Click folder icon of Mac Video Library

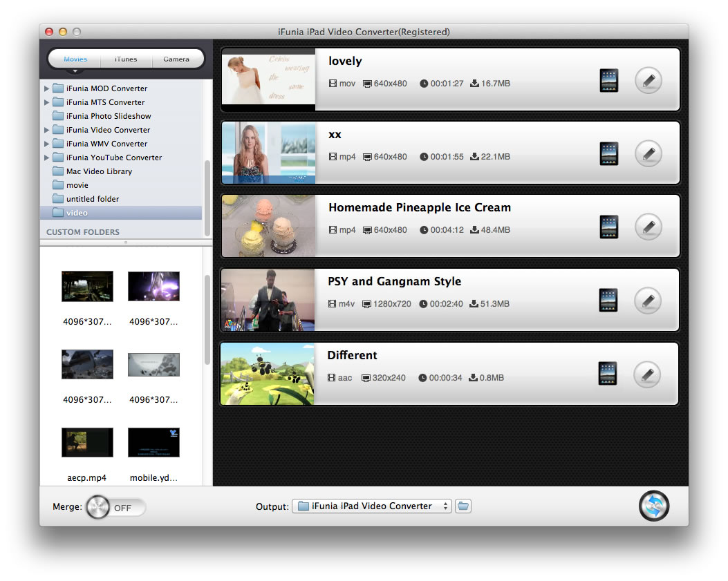(x=58, y=171)
